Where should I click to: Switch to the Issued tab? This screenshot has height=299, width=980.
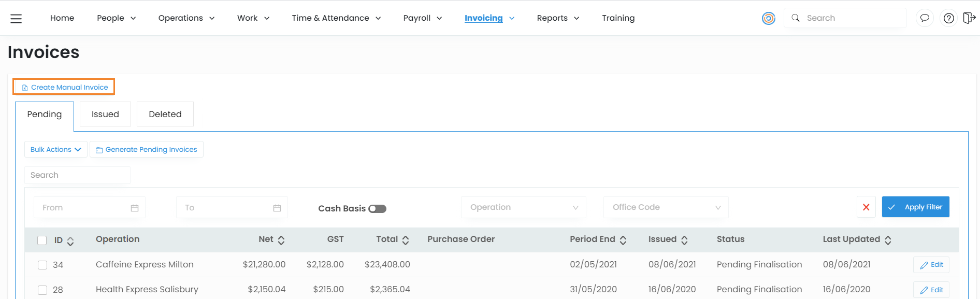pyautogui.click(x=105, y=114)
